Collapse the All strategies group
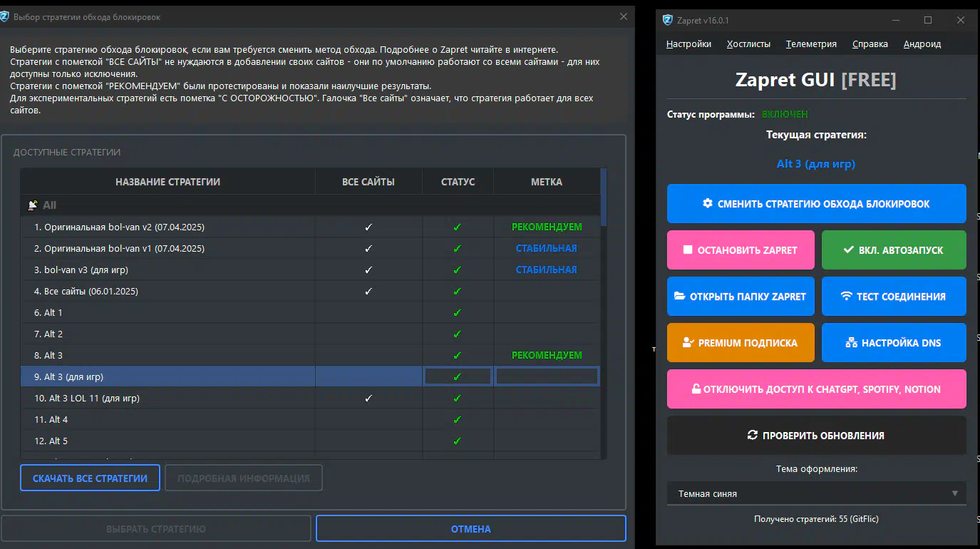This screenshot has height=549, width=980. point(311,205)
